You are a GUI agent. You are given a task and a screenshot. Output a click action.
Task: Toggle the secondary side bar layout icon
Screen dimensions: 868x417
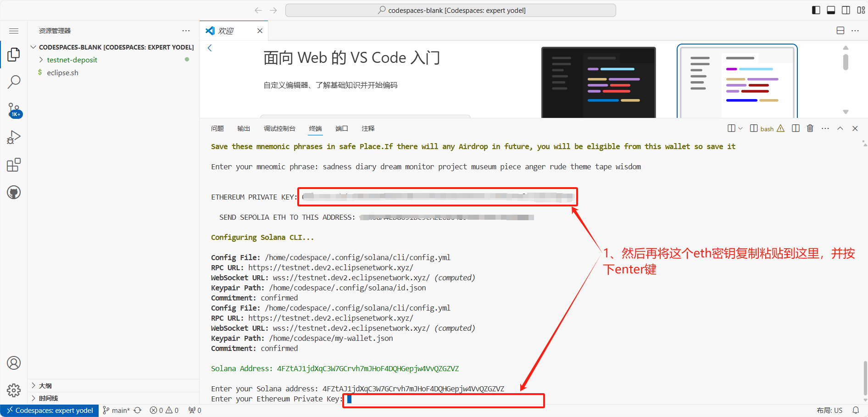846,10
